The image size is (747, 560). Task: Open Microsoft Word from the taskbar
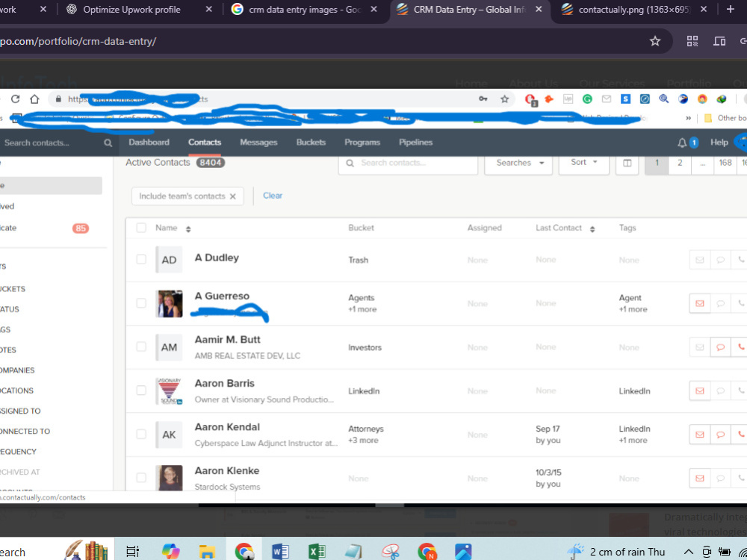point(280,552)
